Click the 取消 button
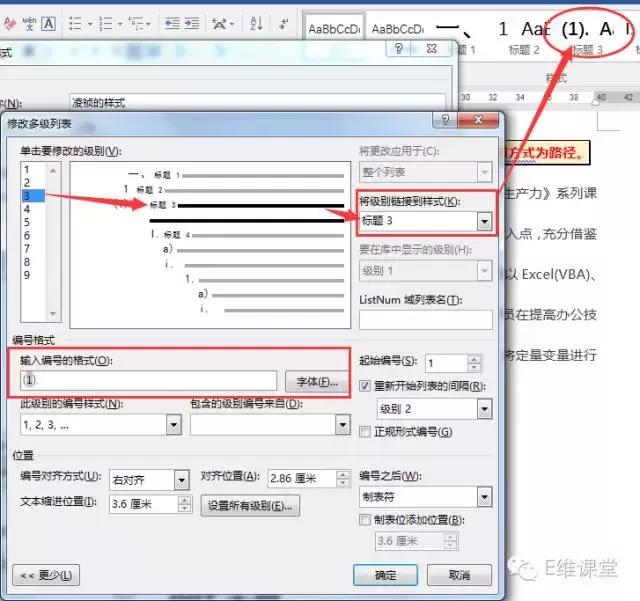Screen dimensions: 640x601 [459, 575]
